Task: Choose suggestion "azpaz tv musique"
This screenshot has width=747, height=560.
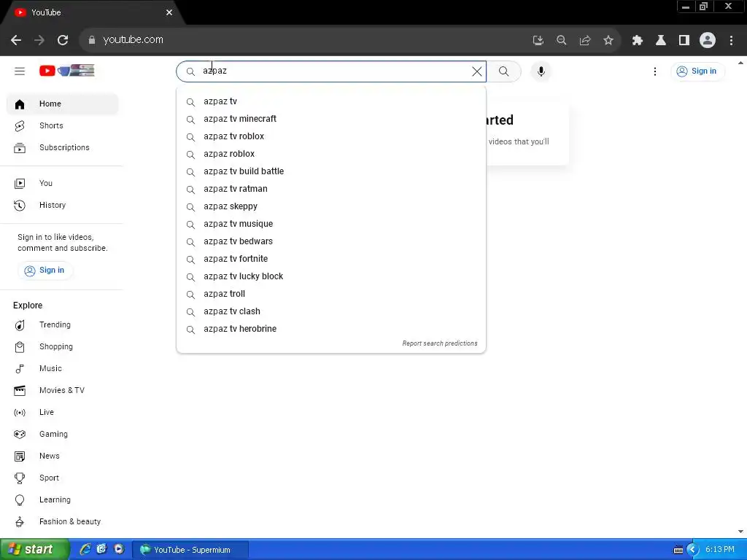Action: coord(331,224)
